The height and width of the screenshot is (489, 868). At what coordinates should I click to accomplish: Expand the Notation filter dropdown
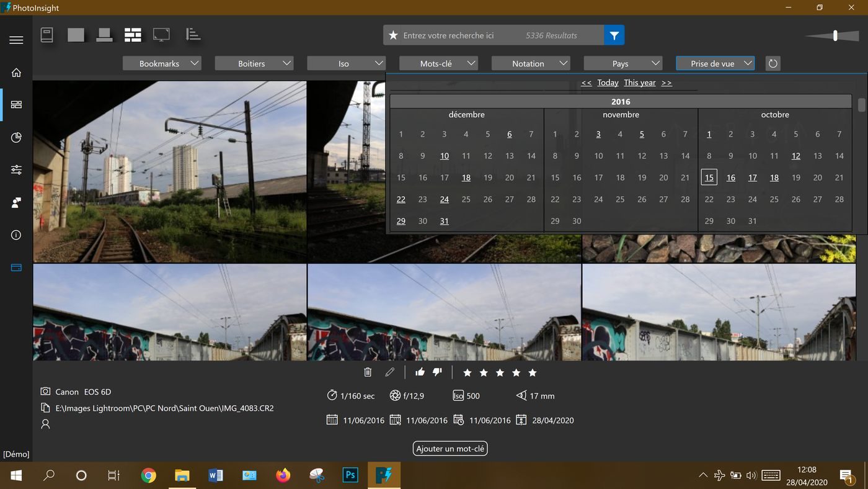pyautogui.click(x=531, y=63)
